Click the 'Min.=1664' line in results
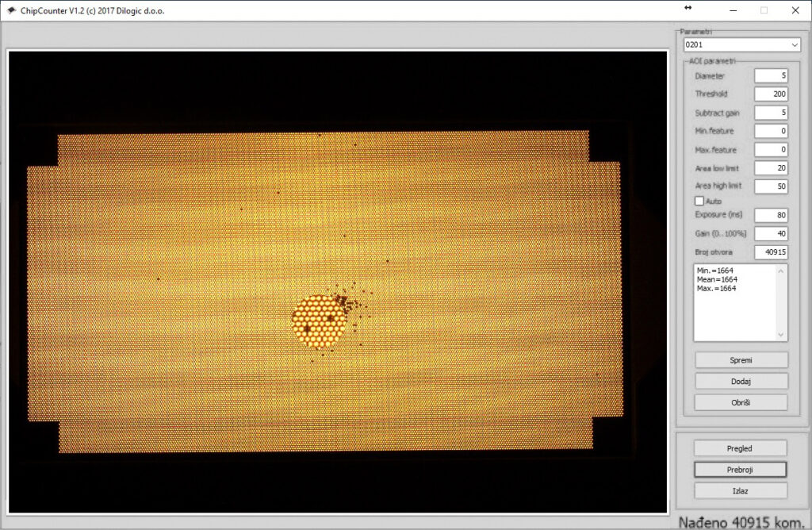The height and width of the screenshot is (530, 812). [715, 271]
